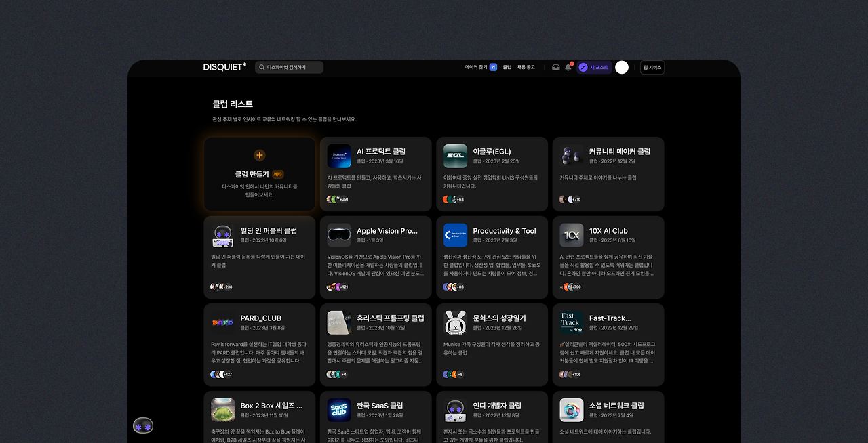This screenshot has width=868, height=443.
Task: Open the AI 프로덕트 클럽 logo icon
Action: click(339, 156)
